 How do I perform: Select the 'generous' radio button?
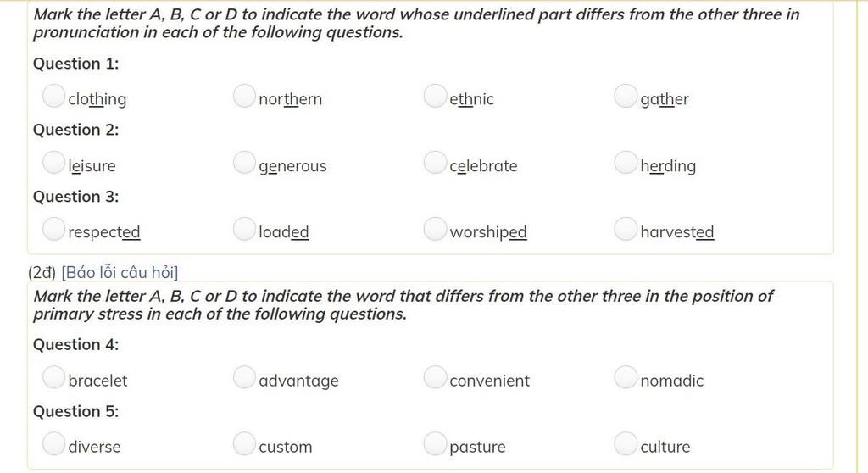coord(244,162)
